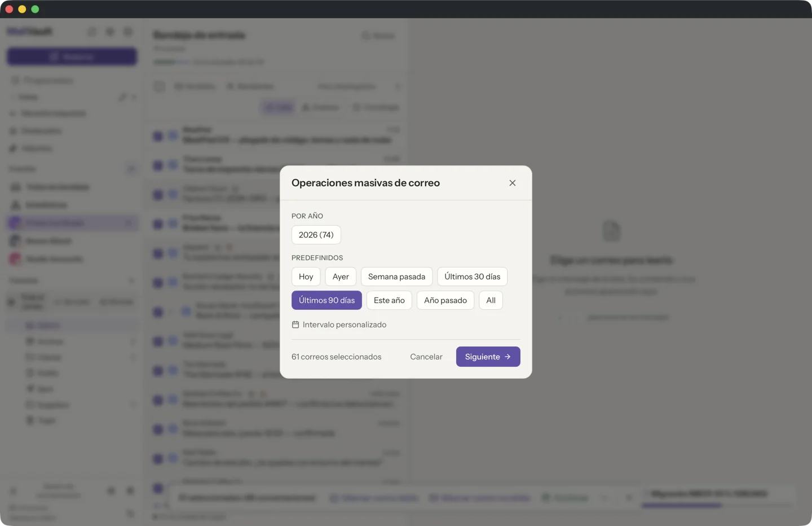Select the Hoy preset
Screen dimensions: 812x526
(306, 277)
